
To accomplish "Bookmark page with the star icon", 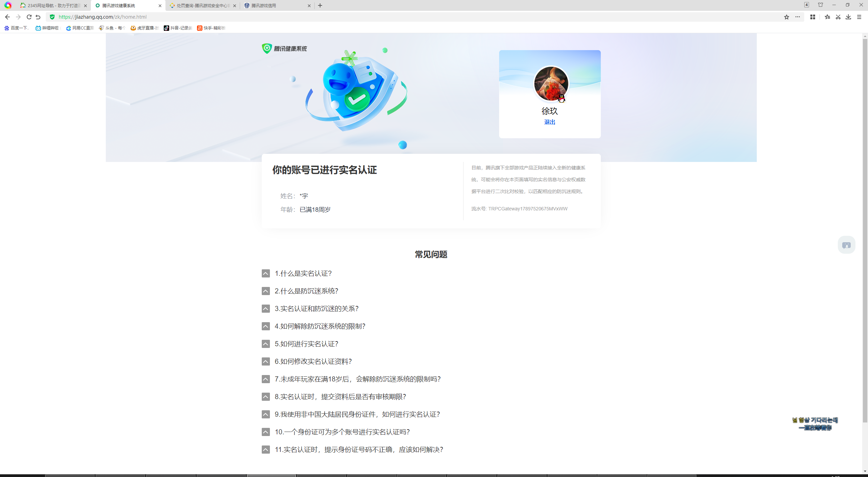I will pos(787,17).
